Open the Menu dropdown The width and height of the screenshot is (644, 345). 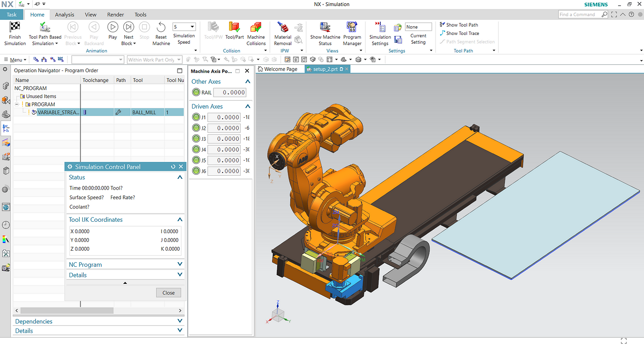(x=16, y=60)
